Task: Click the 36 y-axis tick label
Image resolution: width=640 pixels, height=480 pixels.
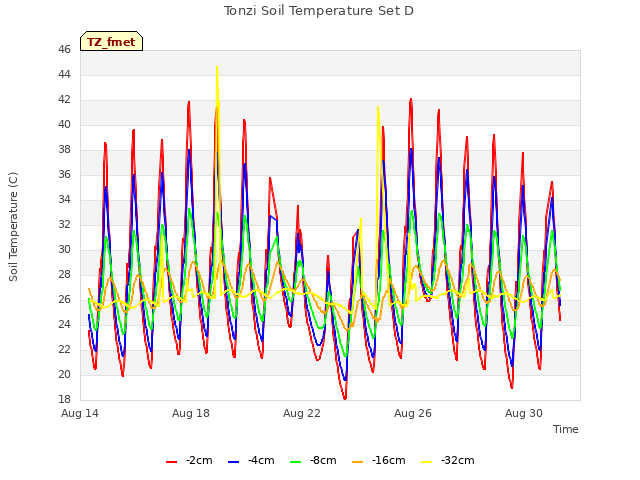Action: tap(64, 175)
